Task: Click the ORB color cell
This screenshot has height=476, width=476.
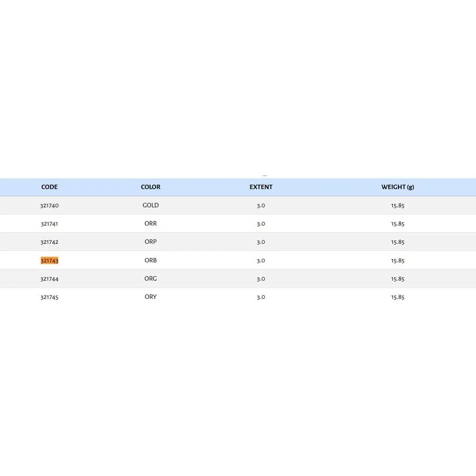Action: [150, 260]
